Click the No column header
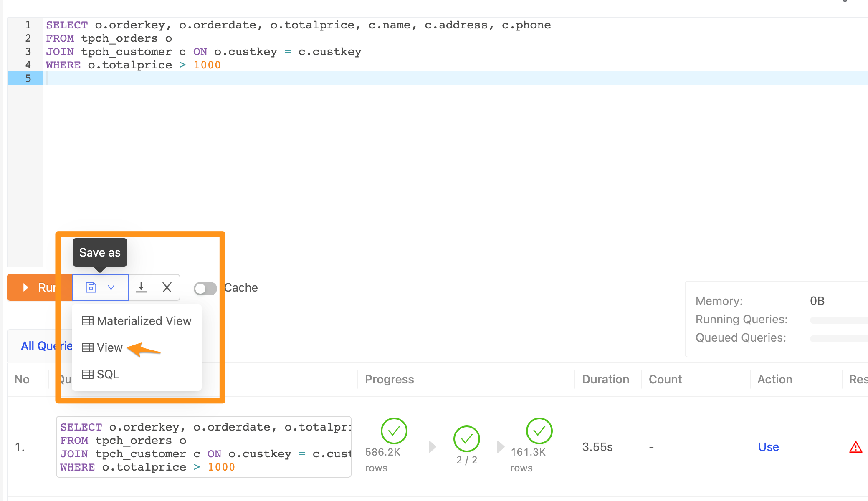Viewport: 868px width, 501px height. tap(22, 379)
